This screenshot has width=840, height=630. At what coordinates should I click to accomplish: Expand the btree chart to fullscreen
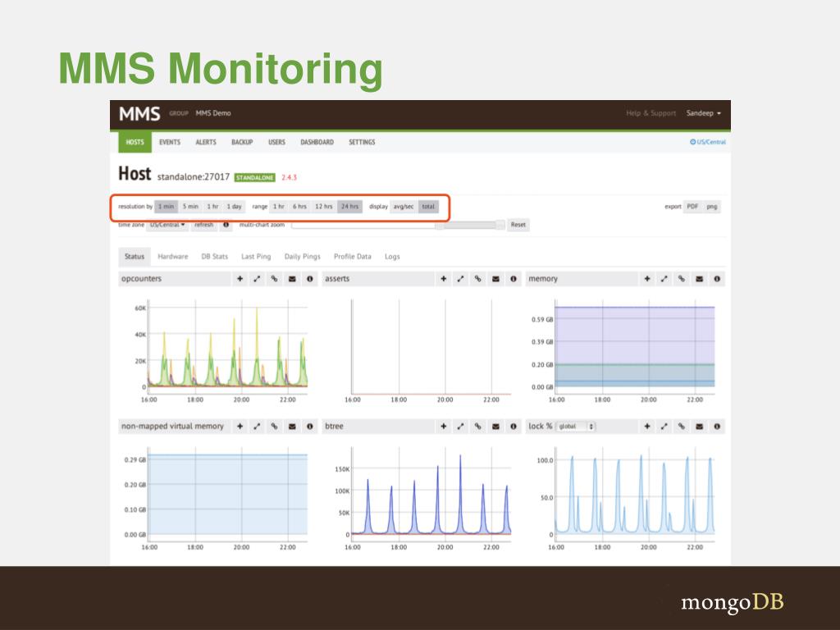click(x=461, y=427)
